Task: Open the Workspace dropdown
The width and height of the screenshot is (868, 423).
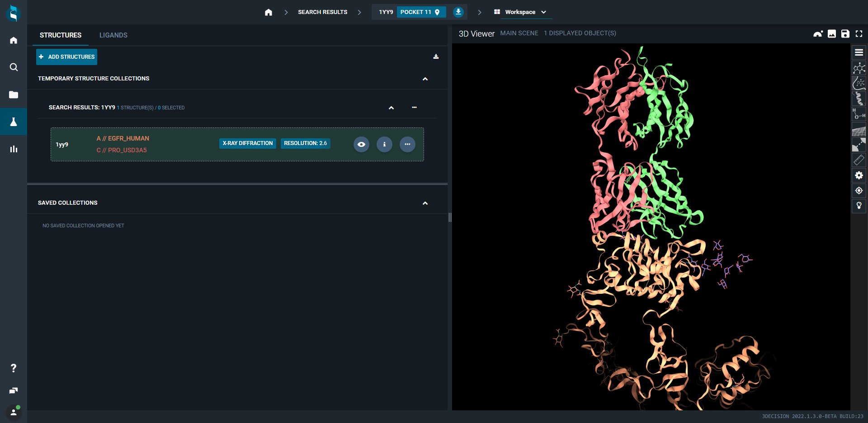Action: [x=520, y=12]
